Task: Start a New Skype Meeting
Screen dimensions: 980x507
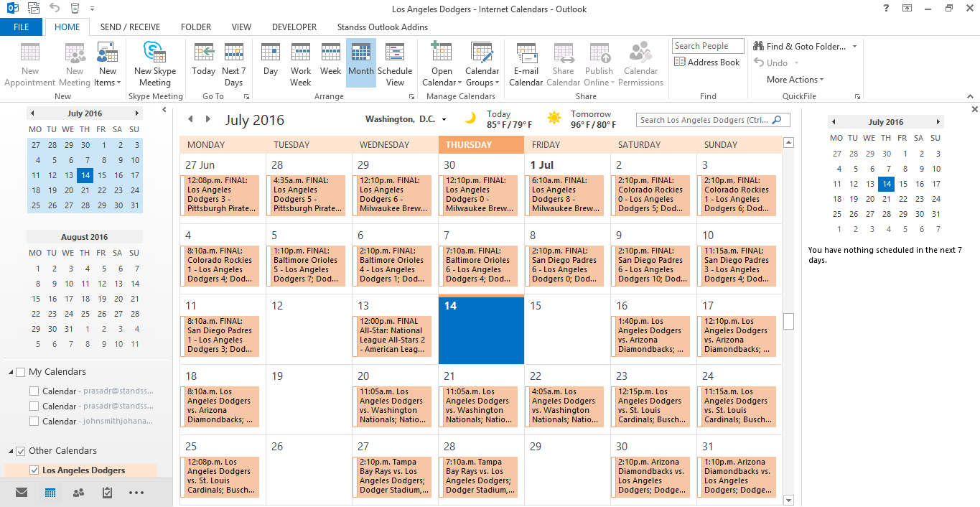Action: (x=155, y=65)
